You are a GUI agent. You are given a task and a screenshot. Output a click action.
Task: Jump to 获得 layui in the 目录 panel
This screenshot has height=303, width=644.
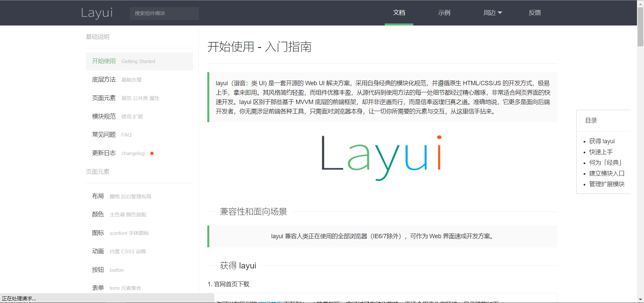(602, 141)
